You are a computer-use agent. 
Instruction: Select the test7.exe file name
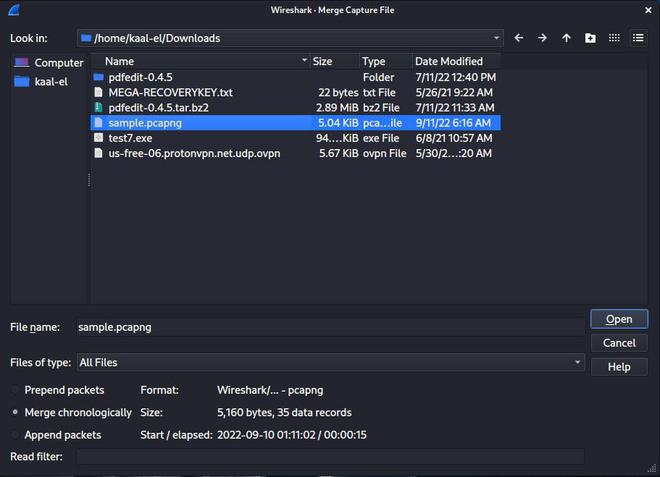[130, 138]
